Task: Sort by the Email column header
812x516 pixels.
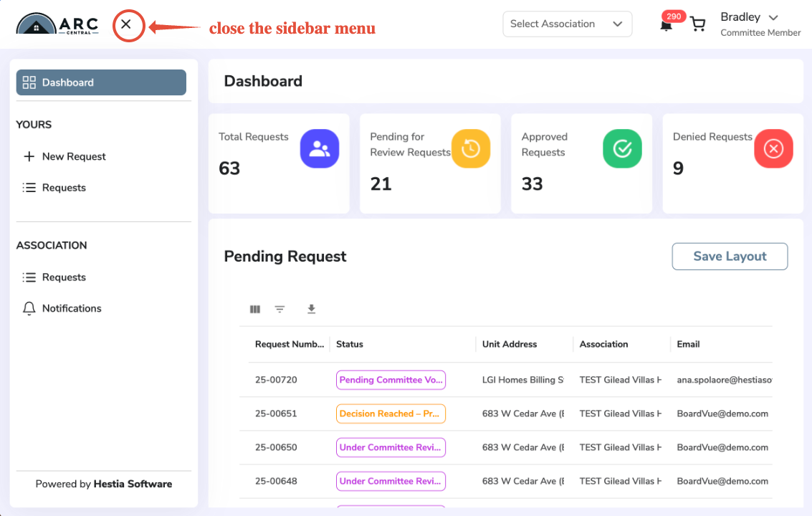Action: pyautogui.click(x=688, y=344)
